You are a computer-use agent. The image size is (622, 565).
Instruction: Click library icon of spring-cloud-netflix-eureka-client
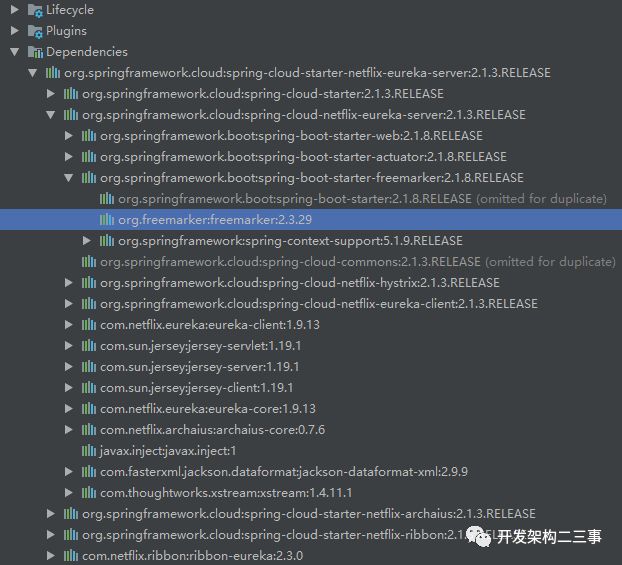89,304
